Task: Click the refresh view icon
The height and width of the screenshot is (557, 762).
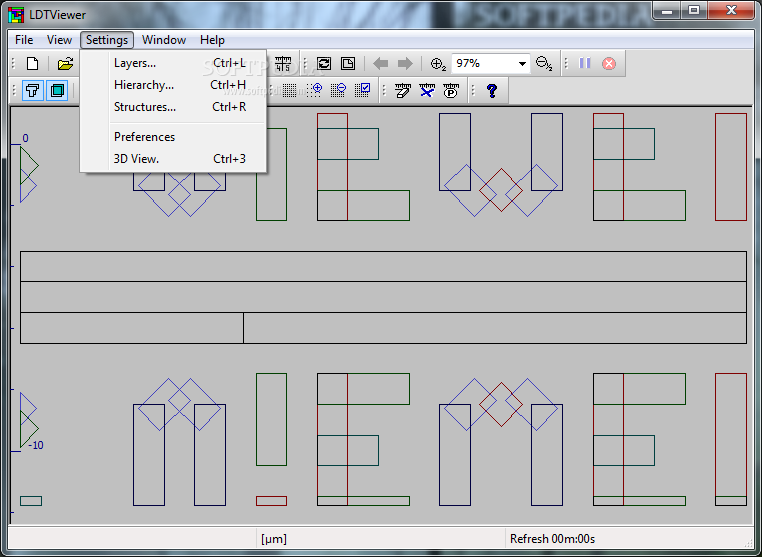Action: [x=324, y=64]
